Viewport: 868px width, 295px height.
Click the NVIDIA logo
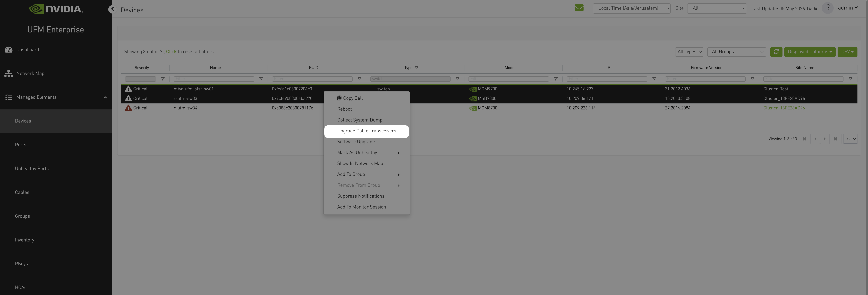[x=56, y=9]
